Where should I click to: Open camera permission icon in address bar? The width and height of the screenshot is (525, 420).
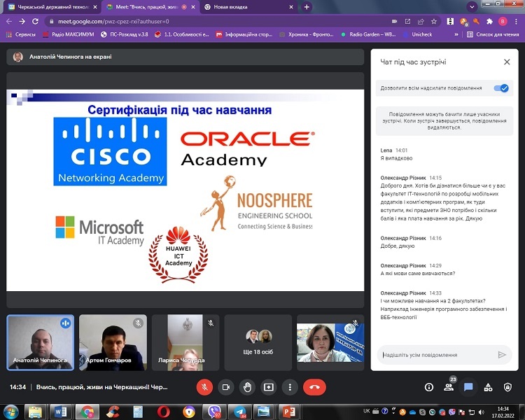coord(394,22)
